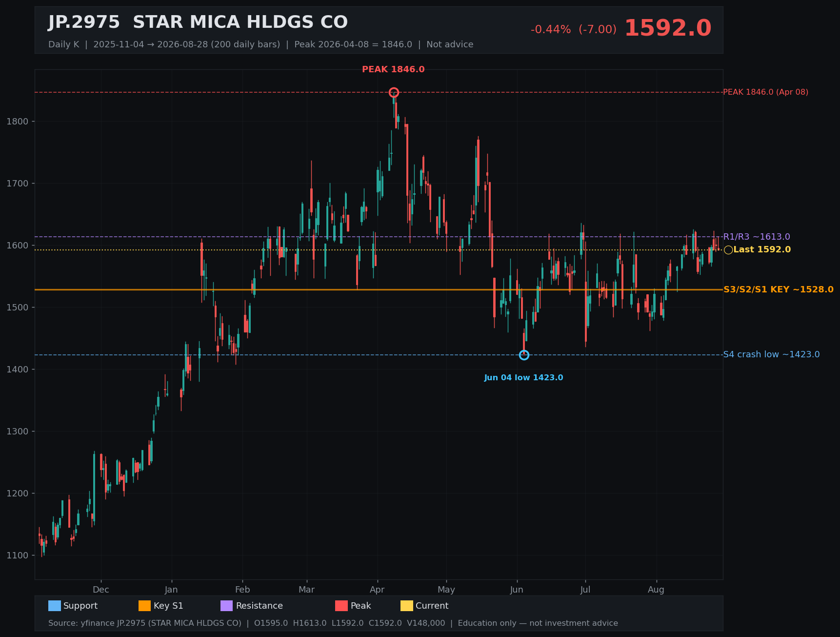Click the "Source: yfinance JP.2975" footer text
The height and width of the screenshot is (637, 840).
(333, 623)
